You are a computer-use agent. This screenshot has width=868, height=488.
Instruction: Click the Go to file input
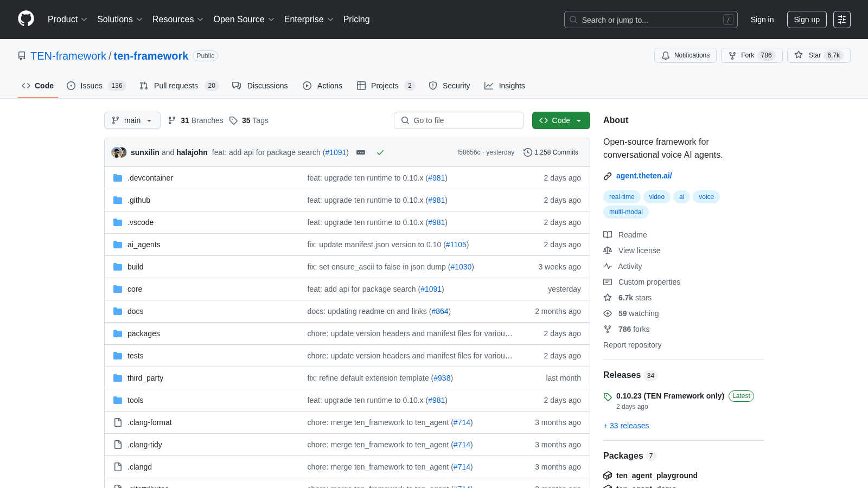[458, 120]
